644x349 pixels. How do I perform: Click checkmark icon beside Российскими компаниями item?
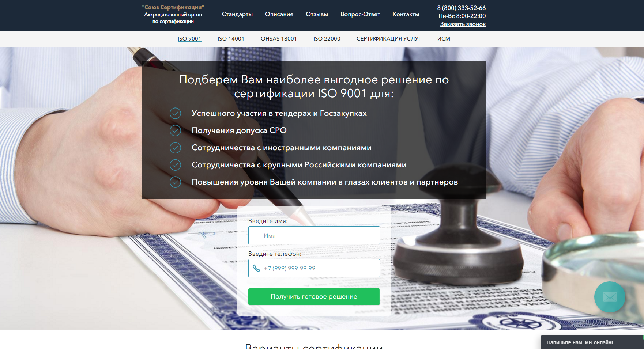tap(176, 165)
